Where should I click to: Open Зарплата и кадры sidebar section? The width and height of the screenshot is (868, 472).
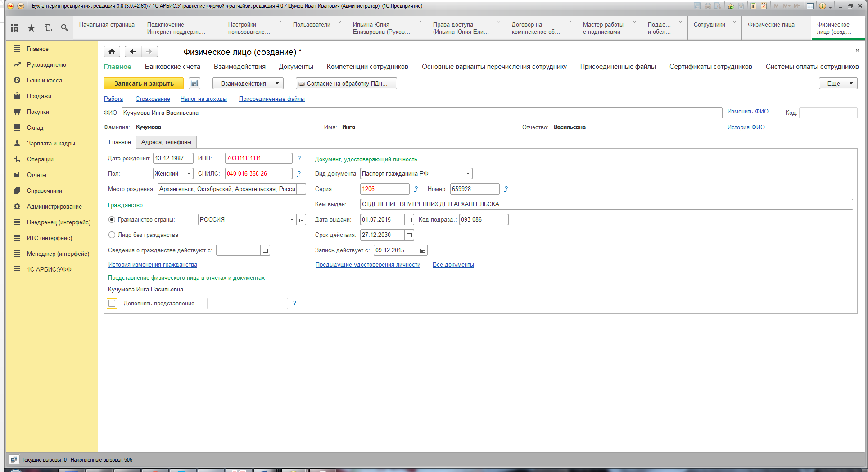[x=51, y=144]
